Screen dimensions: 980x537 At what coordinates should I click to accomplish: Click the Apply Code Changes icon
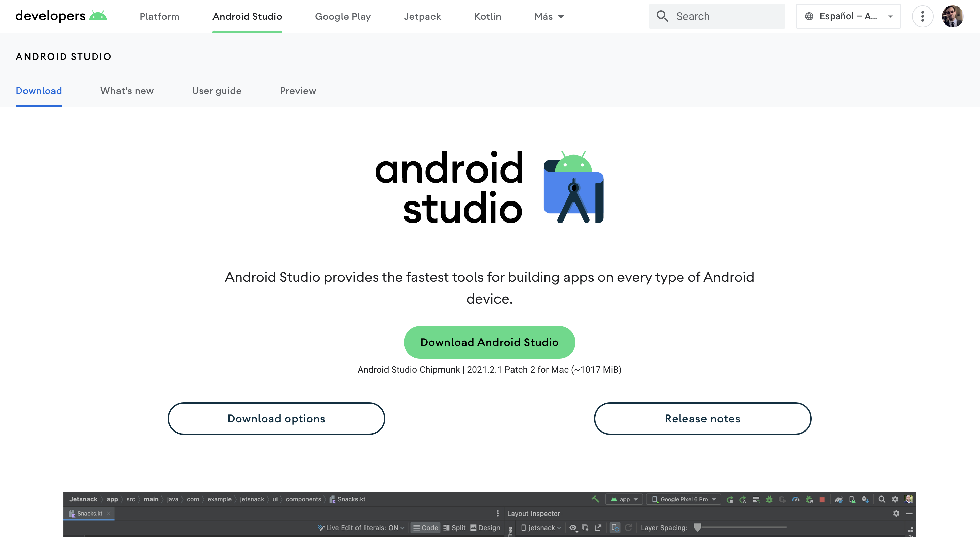pyautogui.click(x=756, y=499)
